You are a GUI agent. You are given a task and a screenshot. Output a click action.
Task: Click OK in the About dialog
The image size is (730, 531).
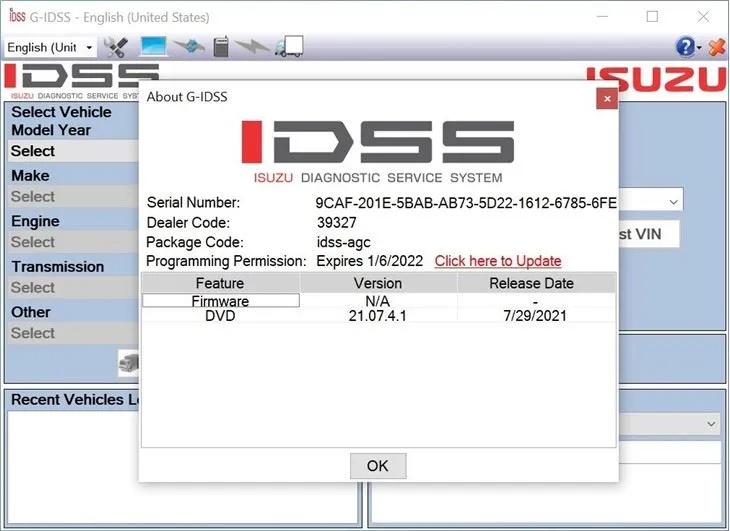378,466
